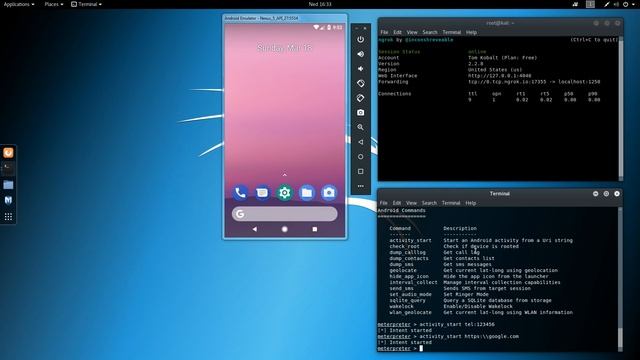Screen dimensions: 640x360
Task: Tap the Google search bar on Android
Action: pos(284,214)
